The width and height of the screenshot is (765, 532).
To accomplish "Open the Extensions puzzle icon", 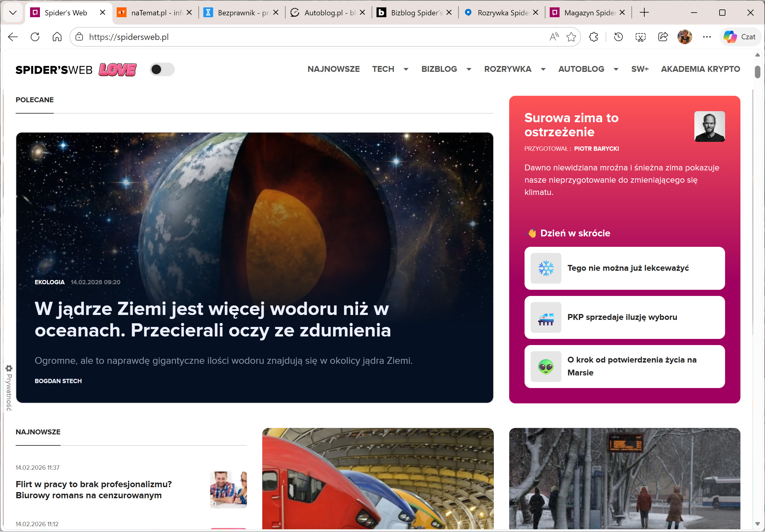I will tap(593, 37).
